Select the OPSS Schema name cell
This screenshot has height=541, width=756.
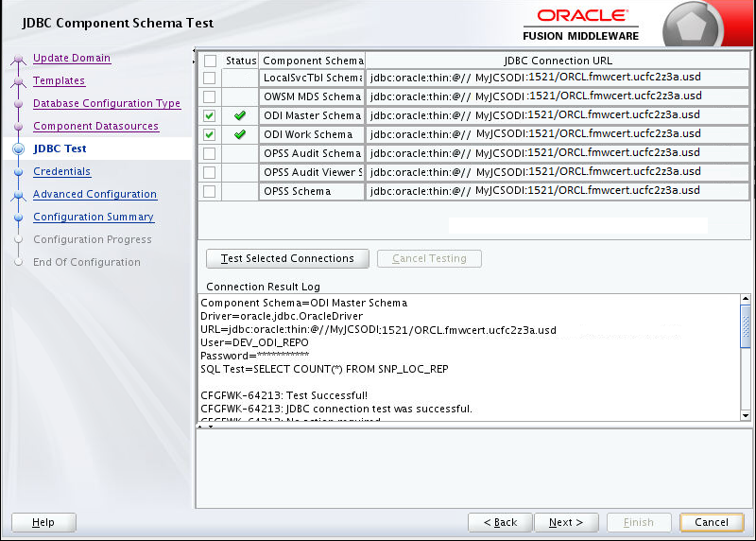tap(312, 191)
